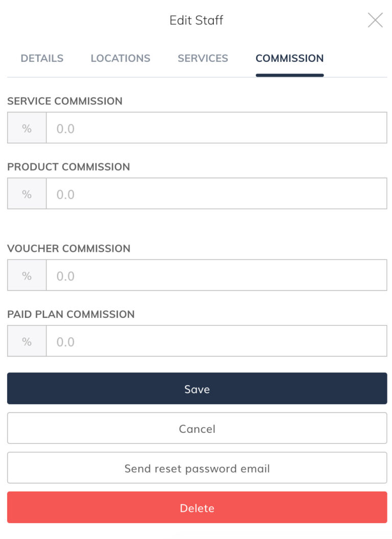392x539 pixels.
Task: Click the SERVICE COMMISSION label
Action: coord(65,101)
